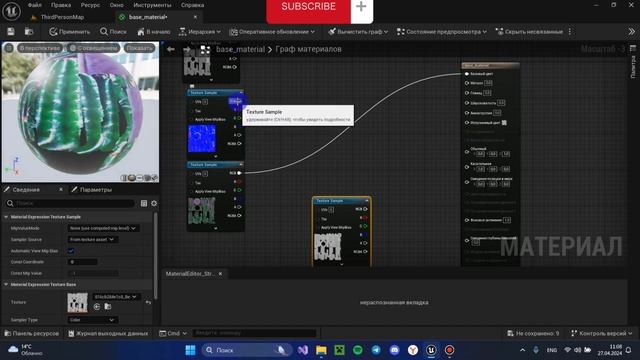Click Базовый цвет input pin

[x=467, y=74]
